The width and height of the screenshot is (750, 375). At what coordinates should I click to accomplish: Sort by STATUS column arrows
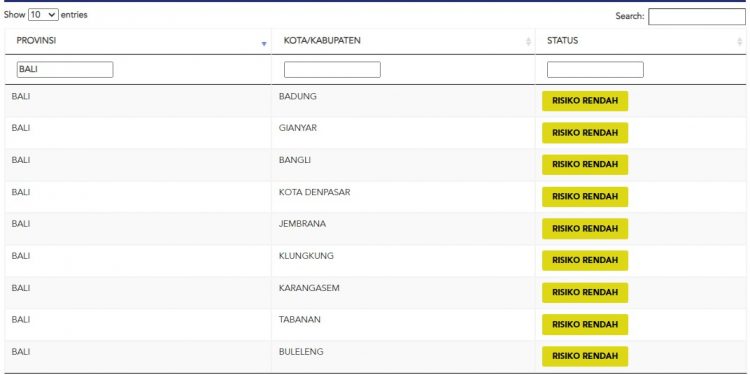click(x=740, y=42)
